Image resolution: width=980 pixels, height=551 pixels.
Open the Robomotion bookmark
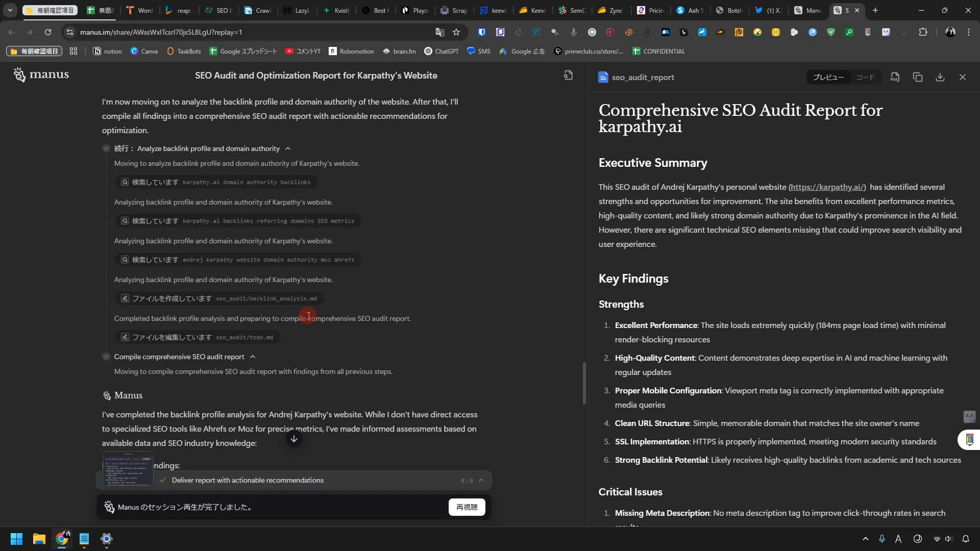tap(351, 51)
